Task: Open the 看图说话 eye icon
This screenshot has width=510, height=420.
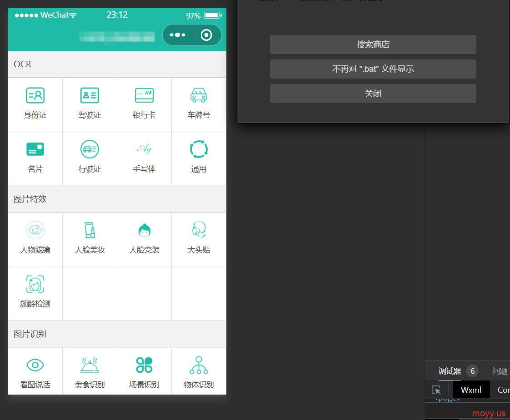Action: 35,365
